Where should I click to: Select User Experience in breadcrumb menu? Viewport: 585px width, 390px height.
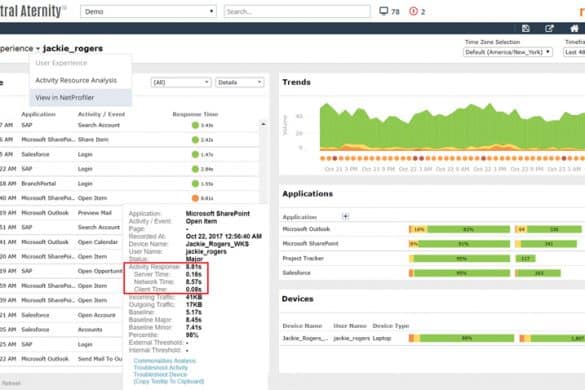[x=61, y=63]
